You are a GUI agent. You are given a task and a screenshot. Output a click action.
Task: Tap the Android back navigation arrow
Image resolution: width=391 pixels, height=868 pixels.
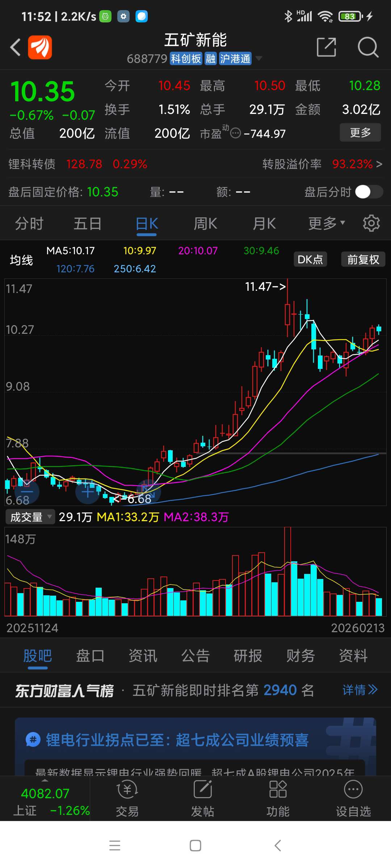click(278, 846)
